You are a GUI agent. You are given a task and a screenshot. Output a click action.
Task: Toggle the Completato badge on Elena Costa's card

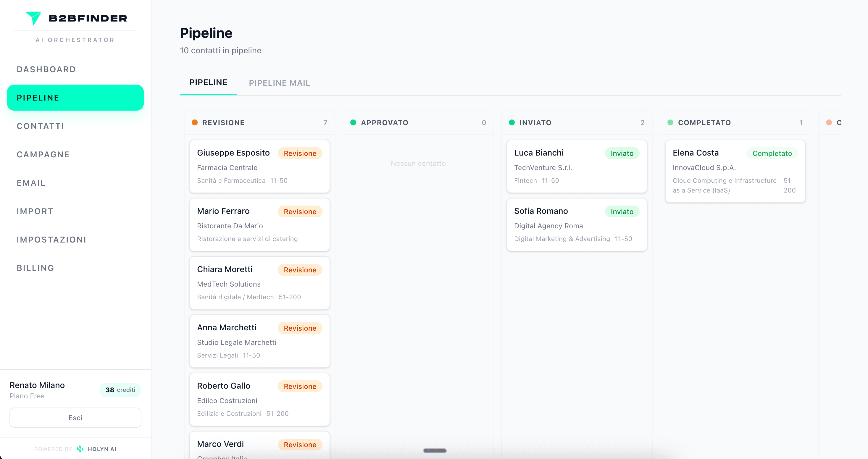point(772,153)
